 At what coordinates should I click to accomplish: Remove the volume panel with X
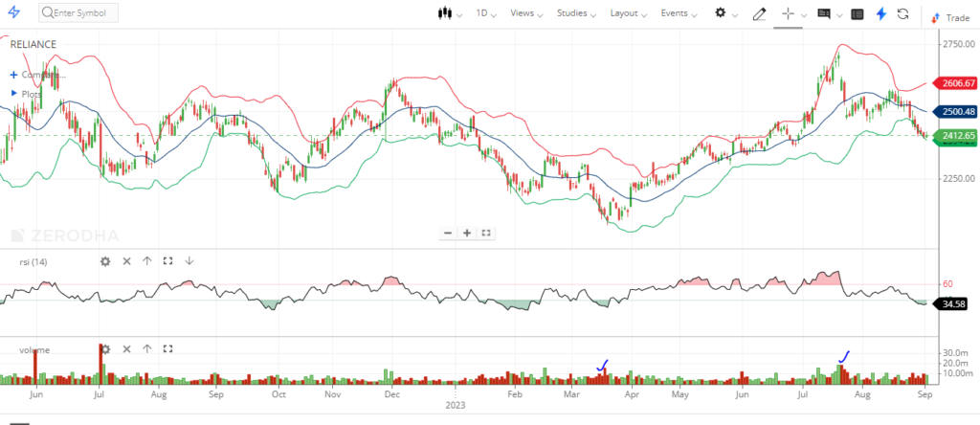pyautogui.click(x=126, y=349)
